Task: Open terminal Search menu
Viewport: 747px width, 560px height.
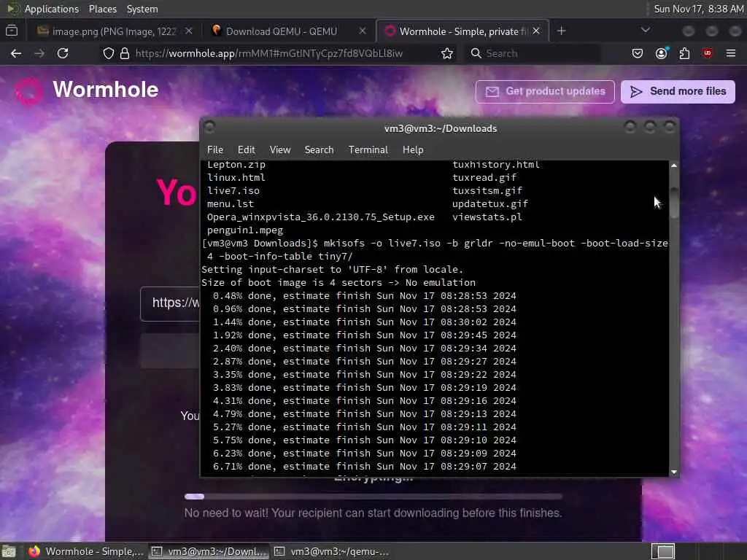Action: tap(320, 149)
